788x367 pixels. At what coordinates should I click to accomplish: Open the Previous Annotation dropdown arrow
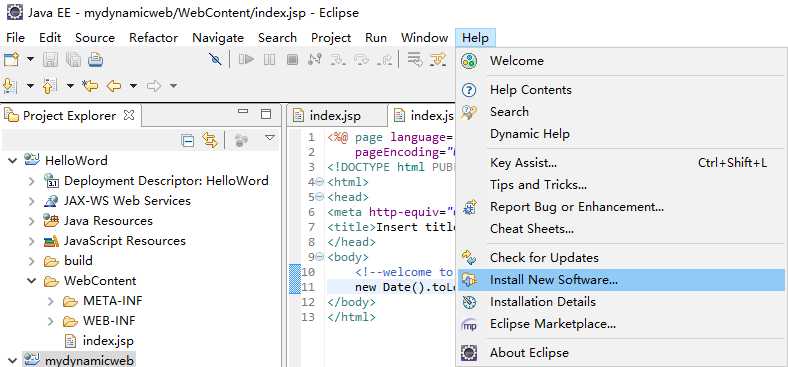coord(70,86)
